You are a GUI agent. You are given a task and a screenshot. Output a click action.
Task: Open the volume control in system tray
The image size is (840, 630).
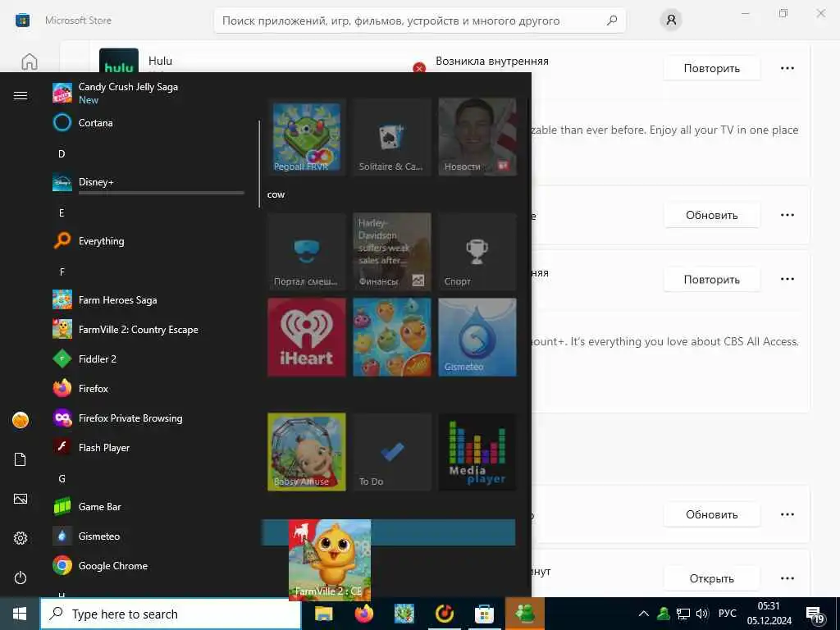tap(702, 614)
